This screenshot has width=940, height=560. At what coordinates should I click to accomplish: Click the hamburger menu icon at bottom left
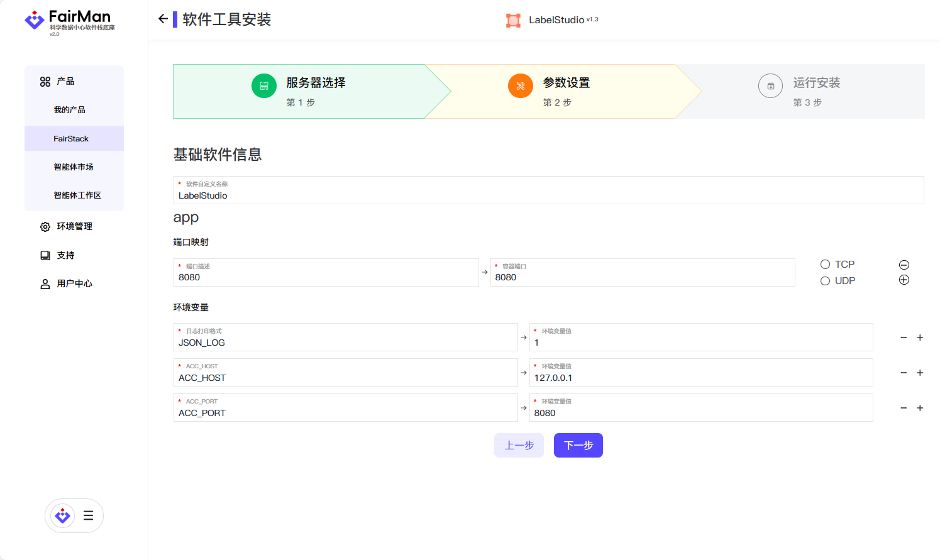coord(88,515)
